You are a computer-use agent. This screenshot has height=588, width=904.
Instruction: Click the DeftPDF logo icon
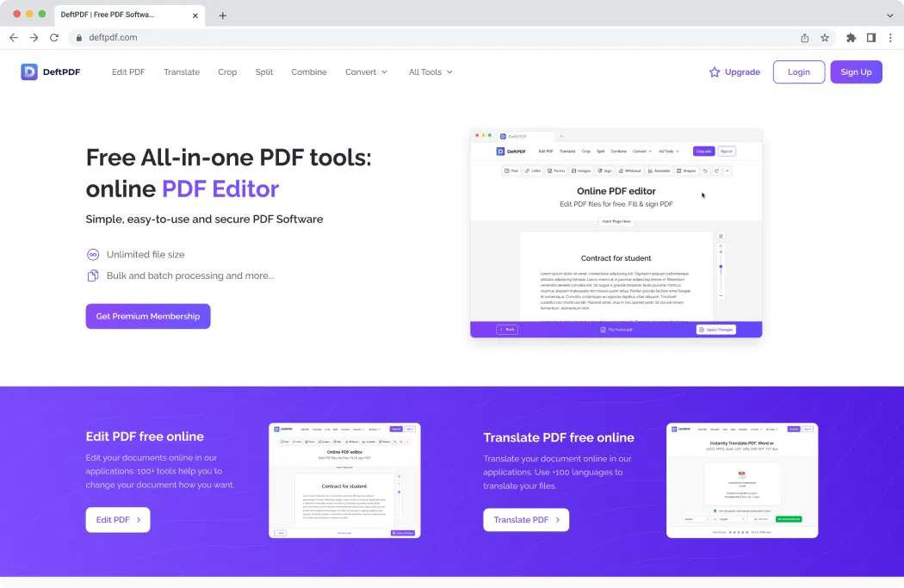click(29, 72)
